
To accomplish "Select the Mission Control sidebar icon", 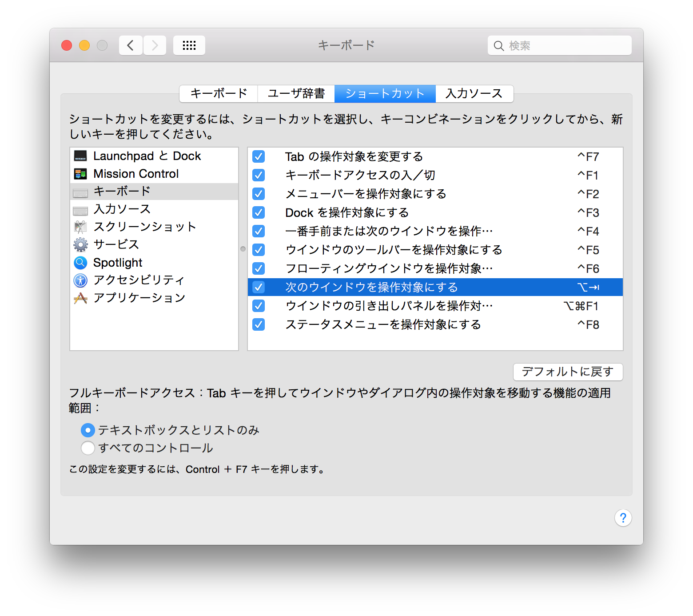I will (81, 173).
